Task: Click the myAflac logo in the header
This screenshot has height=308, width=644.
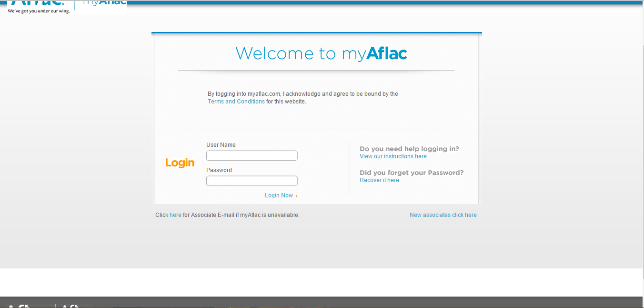Action: pos(104,3)
